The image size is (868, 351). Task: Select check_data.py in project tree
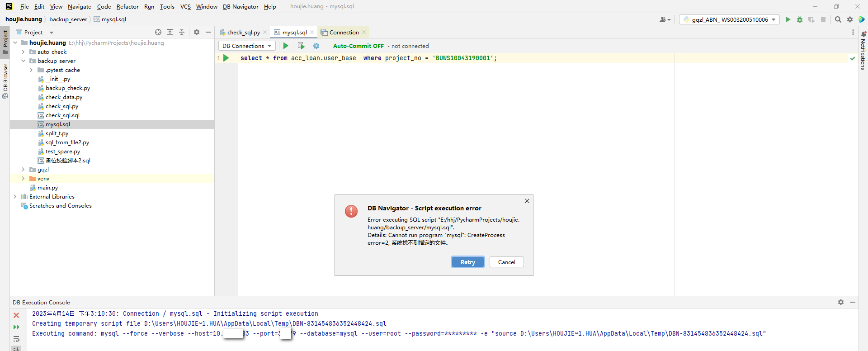(x=64, y=97)
